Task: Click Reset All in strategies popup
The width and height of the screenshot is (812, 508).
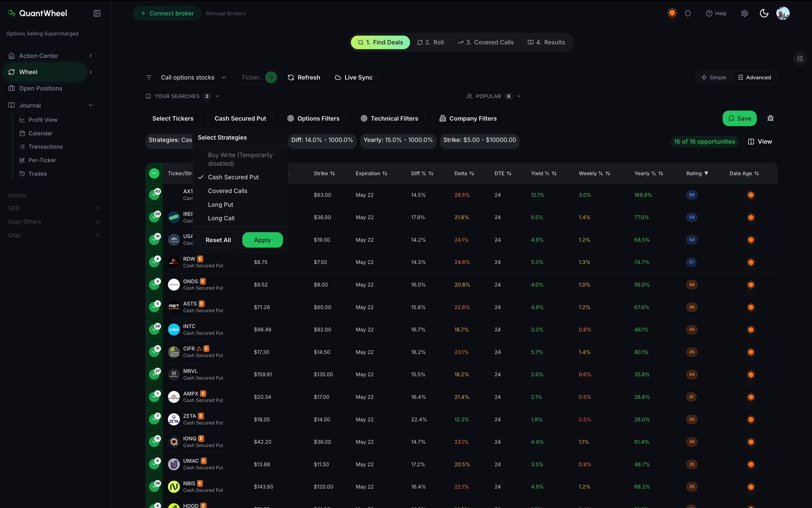Action: pyautogui.click(x=218, y=240)
